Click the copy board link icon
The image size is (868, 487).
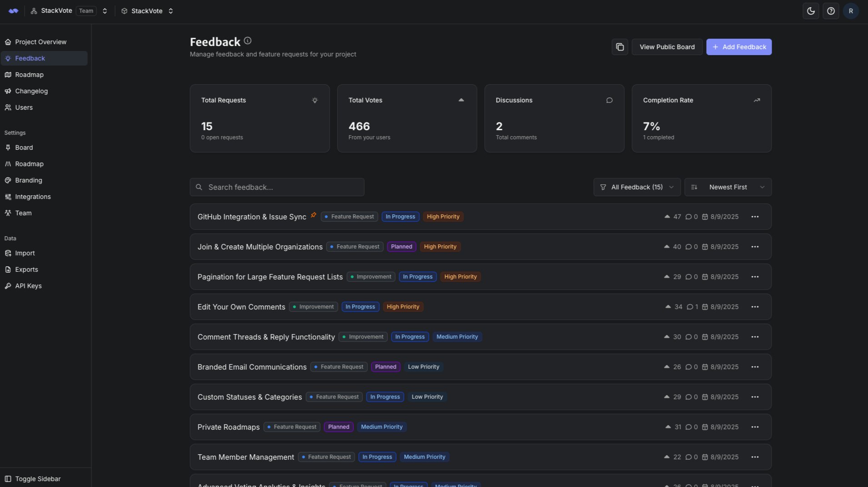[619, 46]
